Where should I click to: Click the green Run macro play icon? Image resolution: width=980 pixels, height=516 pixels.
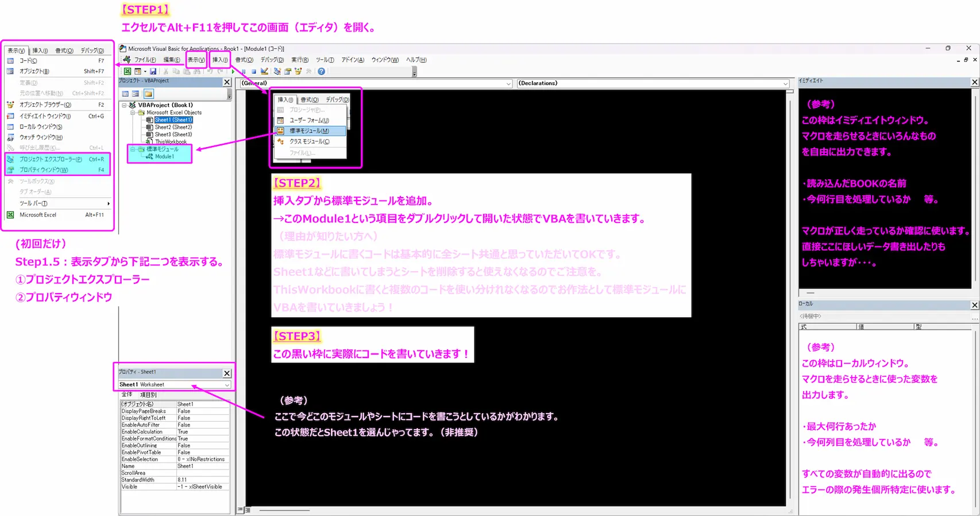coord(233,71)
